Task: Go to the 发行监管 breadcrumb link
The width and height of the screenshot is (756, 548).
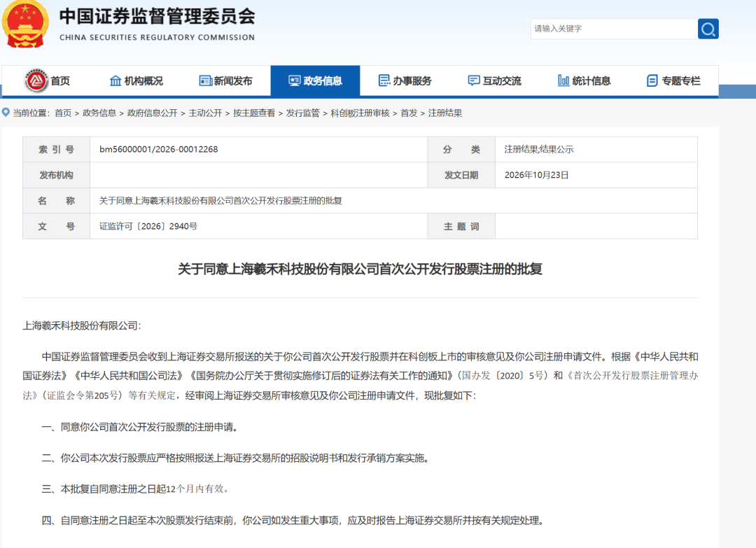Action: click(303, 113)
